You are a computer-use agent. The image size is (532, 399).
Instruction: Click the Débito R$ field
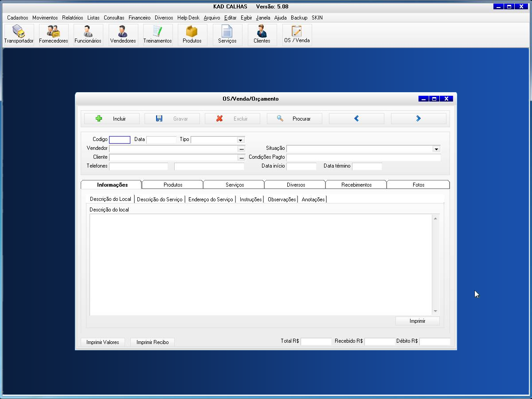435,341
